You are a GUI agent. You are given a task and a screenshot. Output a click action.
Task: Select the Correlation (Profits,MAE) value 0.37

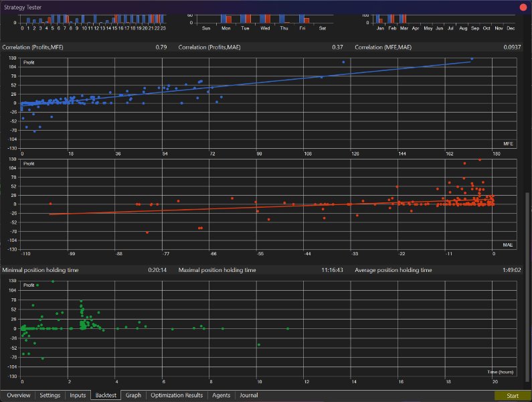coord(337,47)
